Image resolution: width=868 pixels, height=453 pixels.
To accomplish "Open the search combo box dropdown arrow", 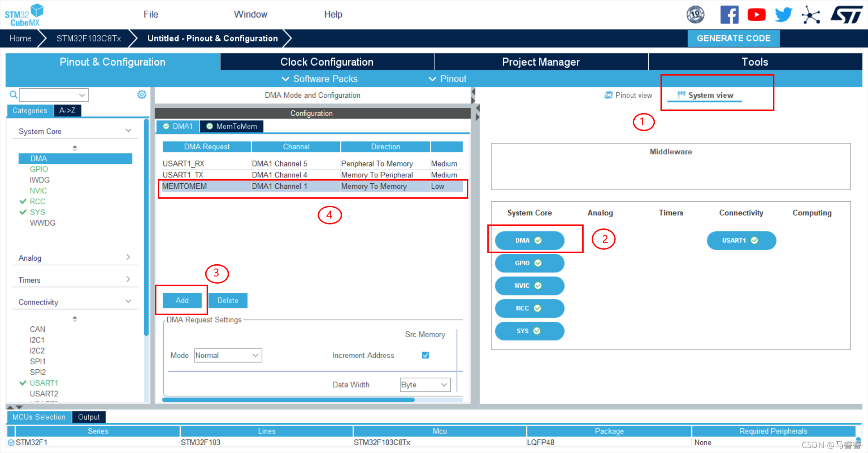I will [82, 95].
